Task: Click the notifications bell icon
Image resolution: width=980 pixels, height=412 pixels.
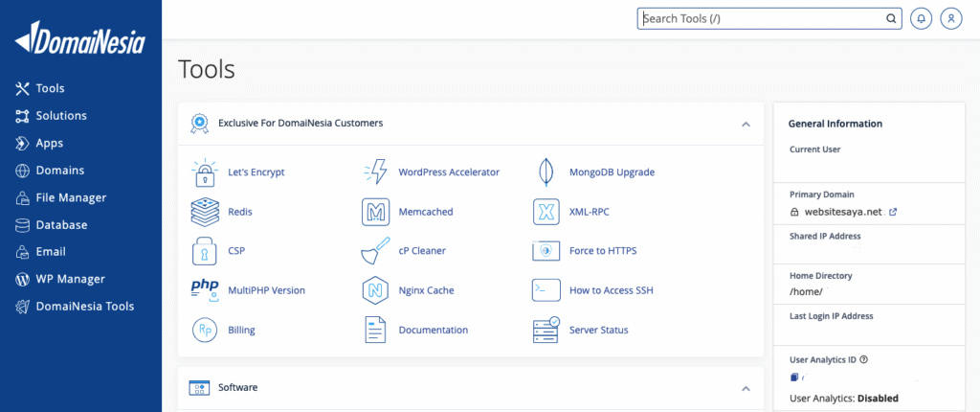Action: [921, 18]
